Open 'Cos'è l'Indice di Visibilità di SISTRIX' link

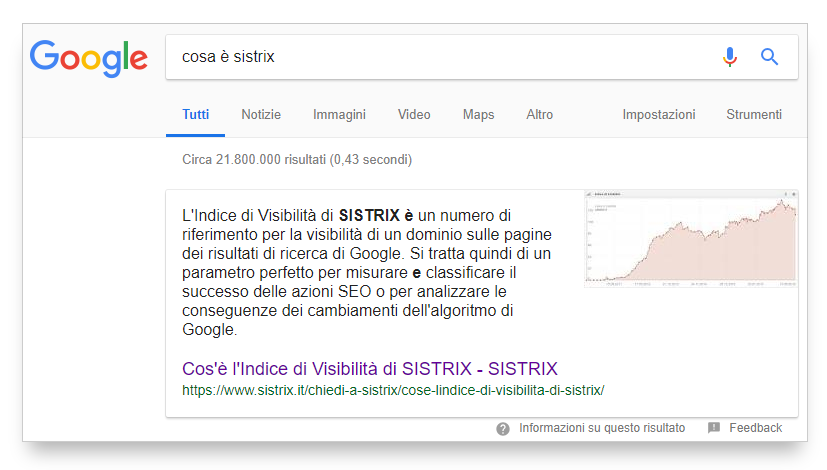click(369, 368)
